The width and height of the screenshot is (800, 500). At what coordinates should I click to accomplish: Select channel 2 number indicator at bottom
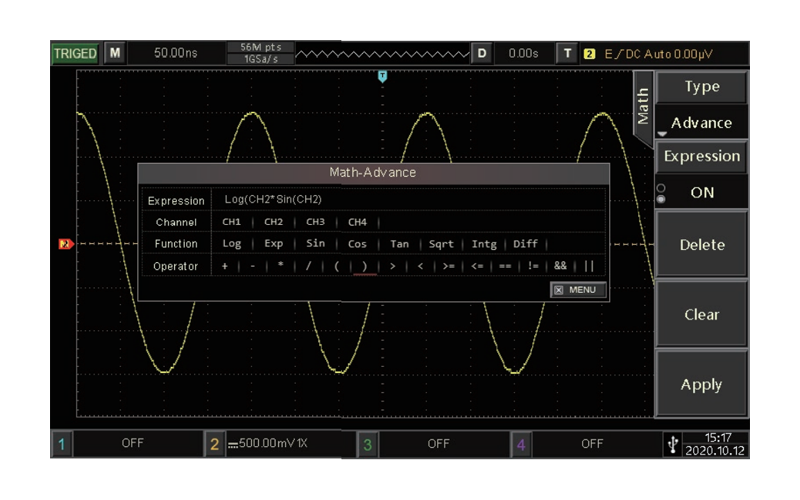214,444
